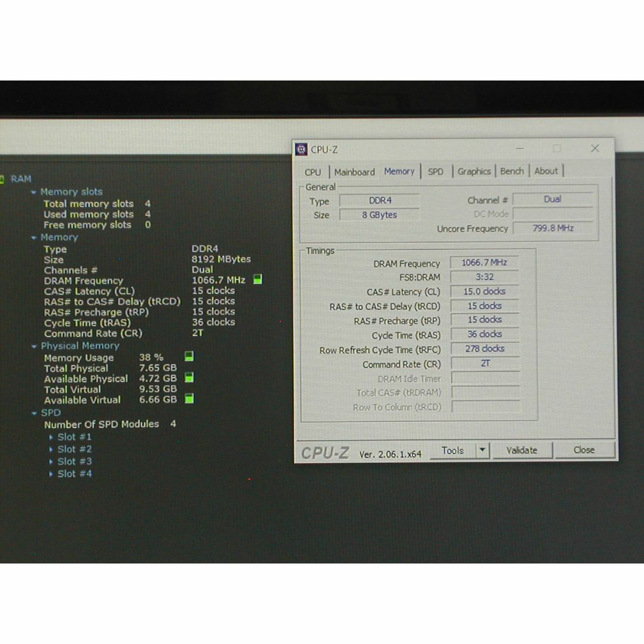Click the CPU-Z app icon in title bar
The width and height of the screenshot is (644, 644).
(x=301, y=150)
